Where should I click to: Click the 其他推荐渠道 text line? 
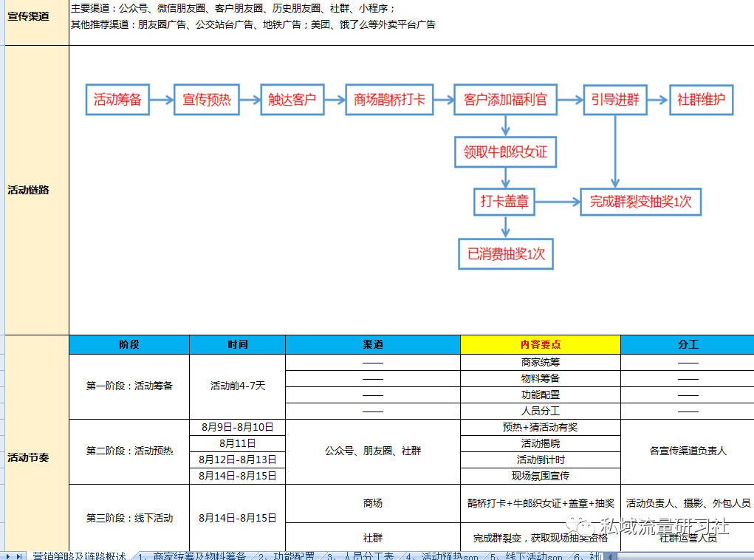[x=253, y=24]
